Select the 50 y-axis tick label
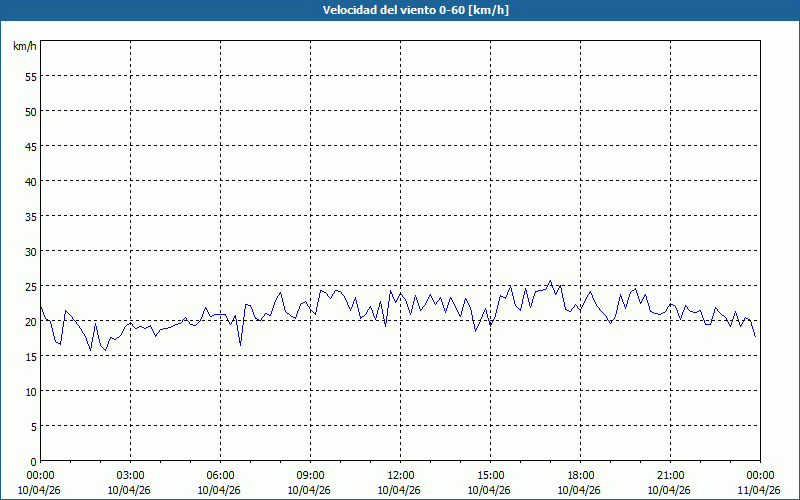The image size is (800, 500). click(x=30, y=111)
